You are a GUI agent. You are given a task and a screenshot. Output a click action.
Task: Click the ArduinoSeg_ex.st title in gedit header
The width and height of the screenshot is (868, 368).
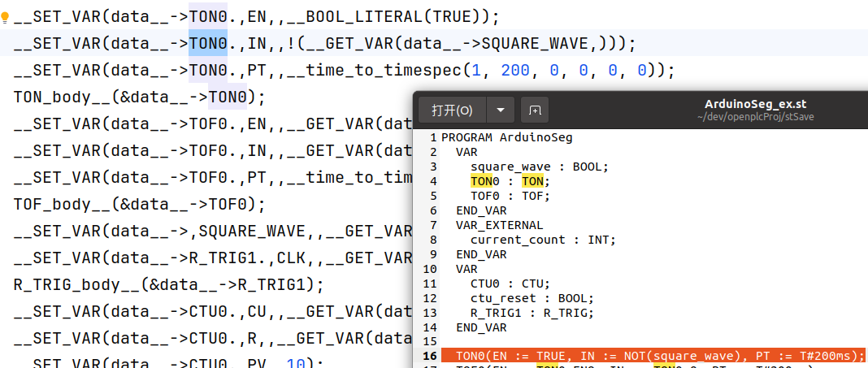coord(755,104)
